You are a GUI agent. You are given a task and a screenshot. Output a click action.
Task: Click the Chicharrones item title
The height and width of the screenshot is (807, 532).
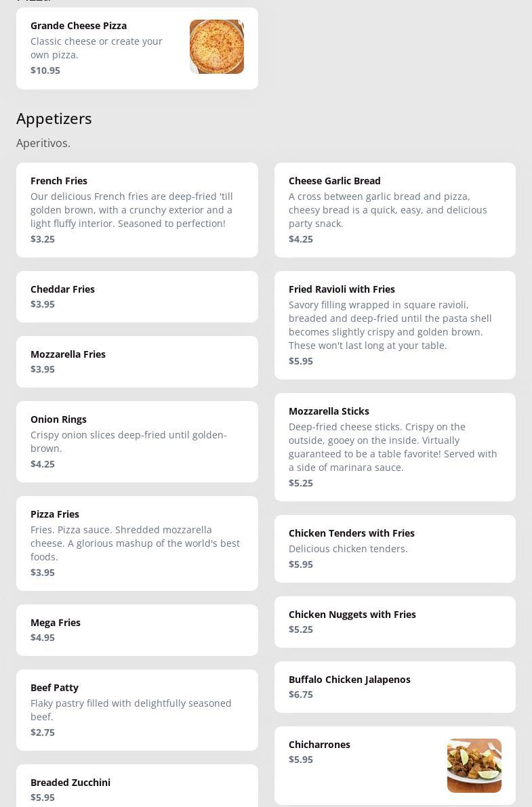319,745
